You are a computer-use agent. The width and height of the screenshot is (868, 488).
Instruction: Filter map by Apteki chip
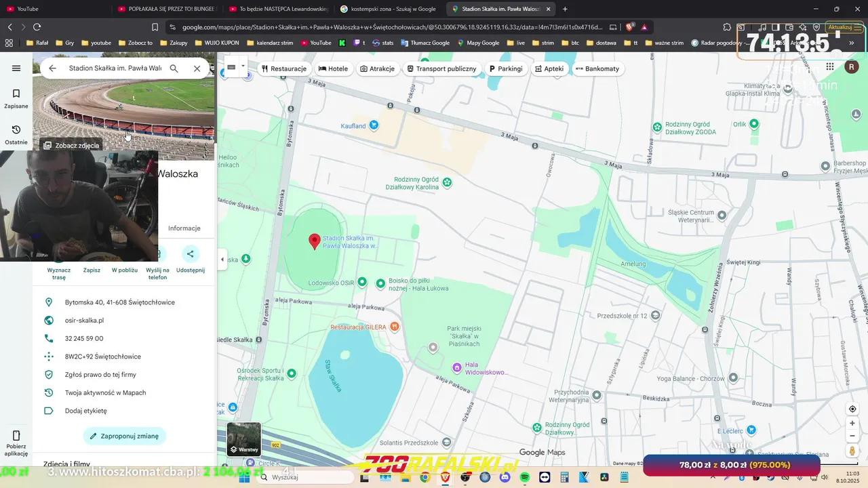pyautogui.click(x=549, y=68)
